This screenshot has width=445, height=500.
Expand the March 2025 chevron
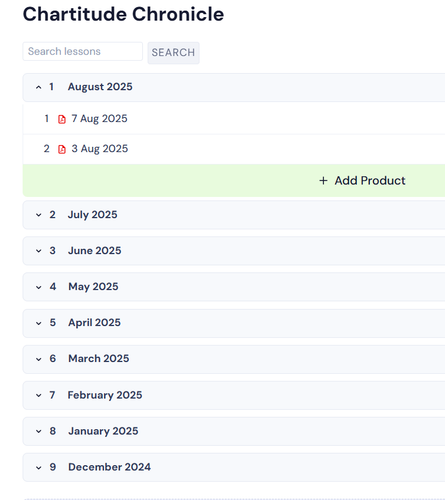(39, 359)
